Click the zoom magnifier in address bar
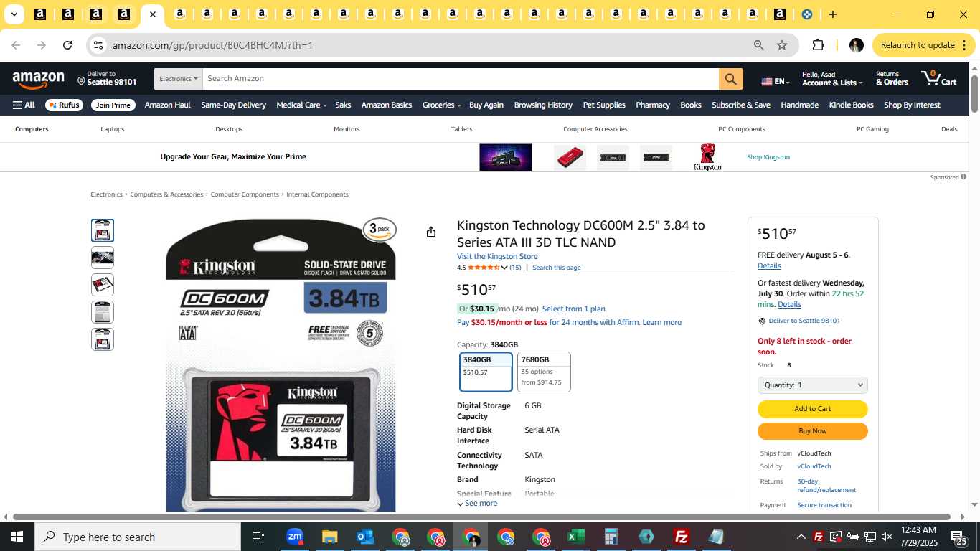Image resolution: width=980 pixels, height=551 pixels. pyautogui.click(x=759, y=45)
